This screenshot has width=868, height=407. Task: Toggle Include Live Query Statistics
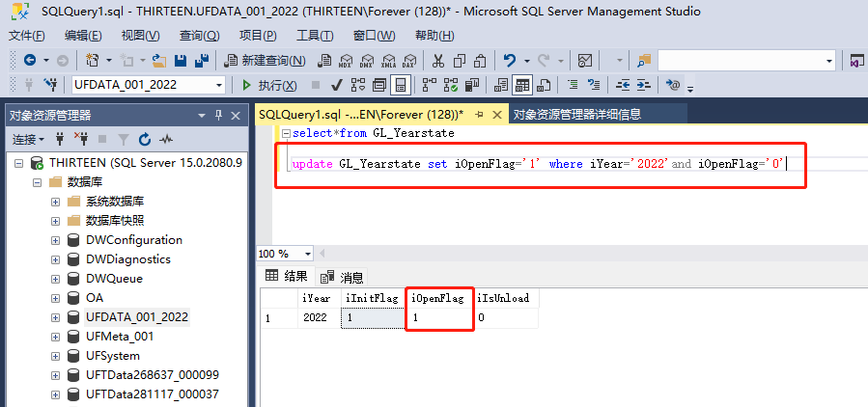point(451,85)
